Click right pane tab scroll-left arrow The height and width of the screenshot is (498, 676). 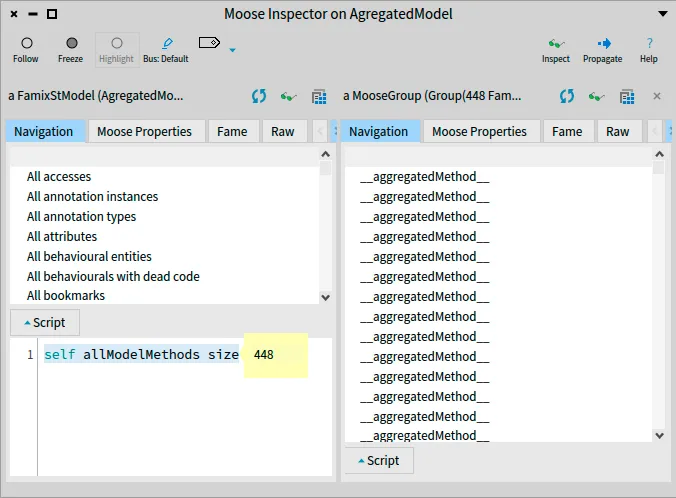654,131
